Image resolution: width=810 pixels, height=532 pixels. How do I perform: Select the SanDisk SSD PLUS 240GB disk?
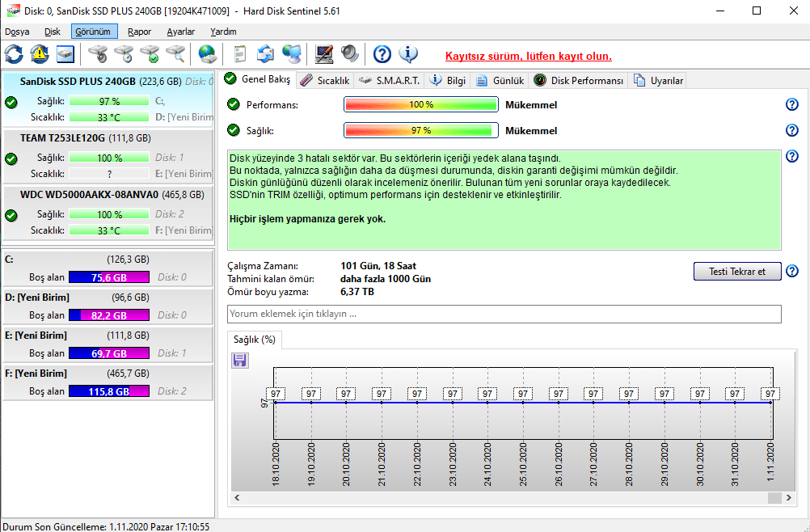pos(78,82)
